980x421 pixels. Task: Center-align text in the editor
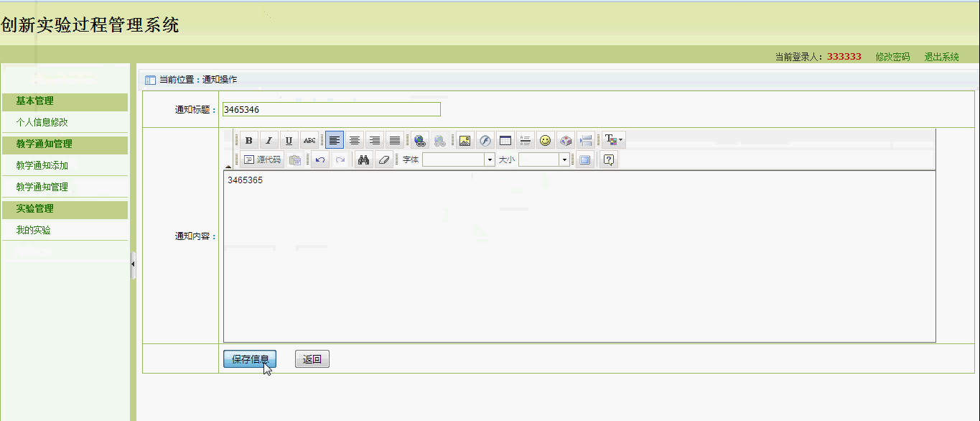(355, 141)
